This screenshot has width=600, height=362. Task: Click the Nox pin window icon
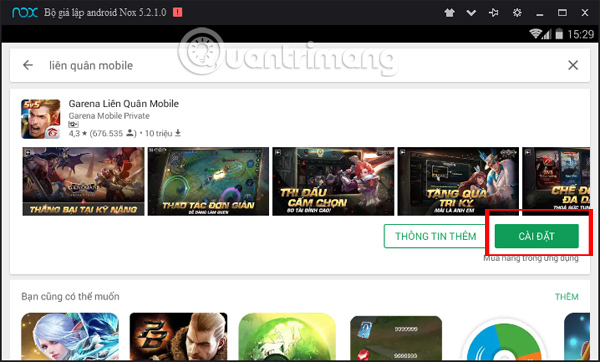pos(494,13)
